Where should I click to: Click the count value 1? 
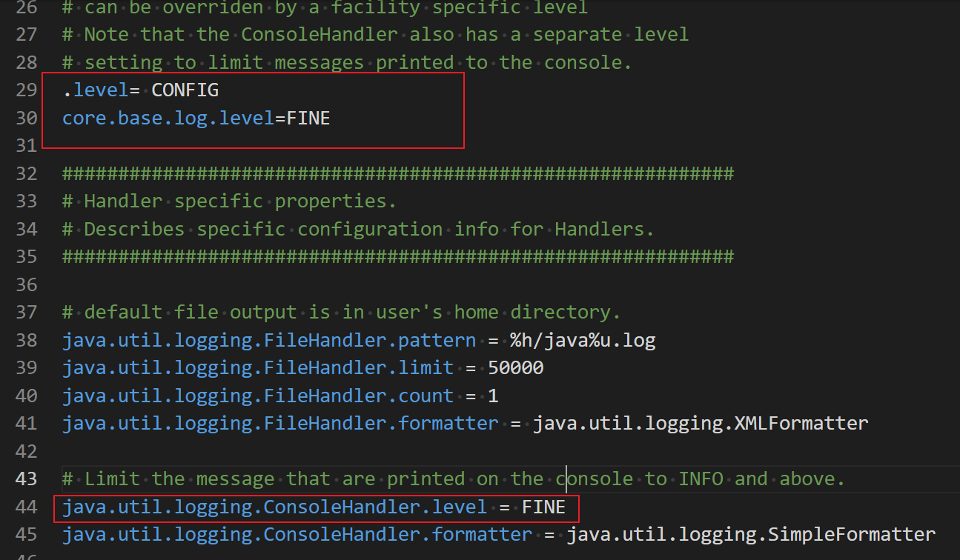point(493,396)
